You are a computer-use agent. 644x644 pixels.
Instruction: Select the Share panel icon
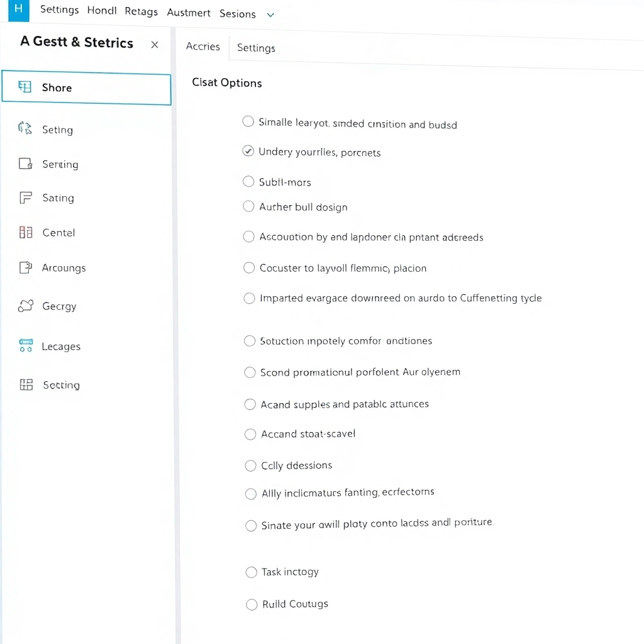click(26, 87)
